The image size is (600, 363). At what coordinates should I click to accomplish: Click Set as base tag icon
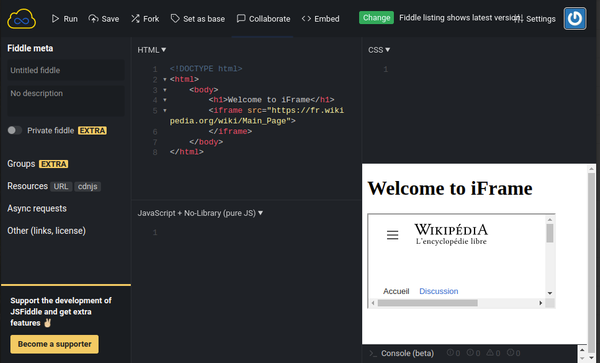coord(175,18)
